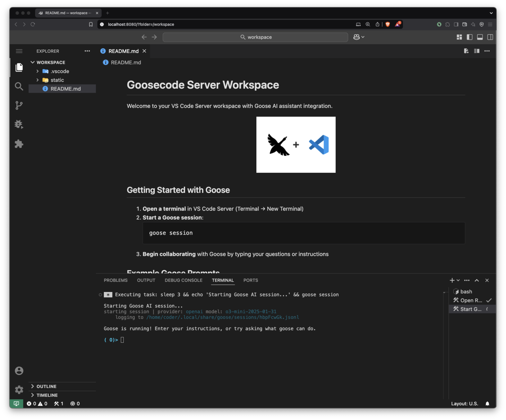Viewport: 506px width, 420px height.
Task: Open the goose sessions log file link
Action: (223, 317)
